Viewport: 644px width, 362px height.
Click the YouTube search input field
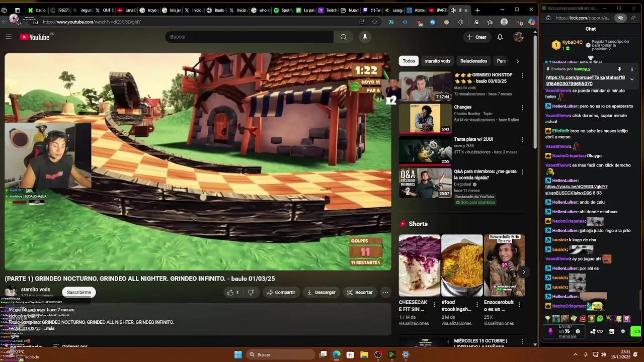pyautogui.click(x=250, y=37)
